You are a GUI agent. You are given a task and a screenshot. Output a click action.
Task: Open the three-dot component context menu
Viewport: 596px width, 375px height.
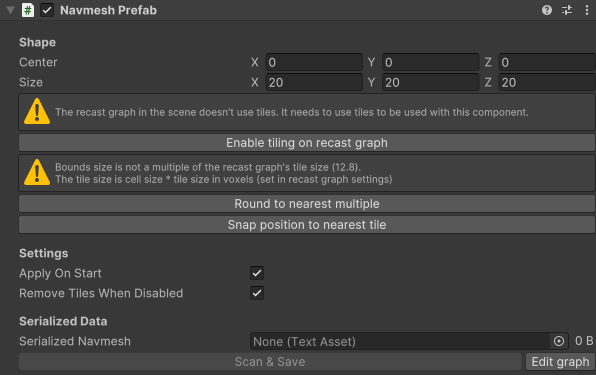tap(586, 10)
